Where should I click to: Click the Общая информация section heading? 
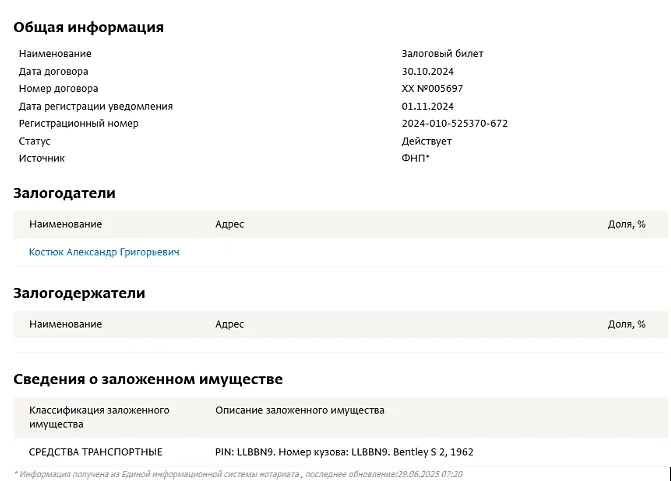tap(88, 27)
